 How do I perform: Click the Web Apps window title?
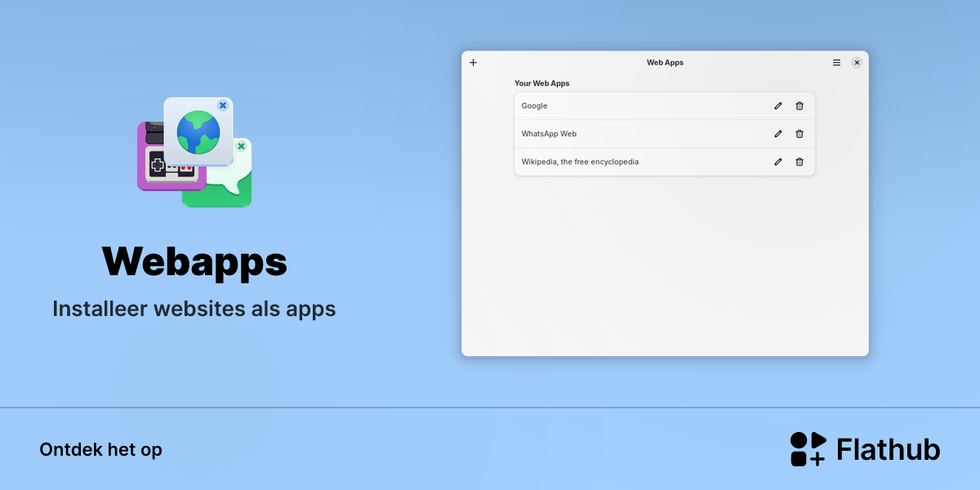(665, 63)
